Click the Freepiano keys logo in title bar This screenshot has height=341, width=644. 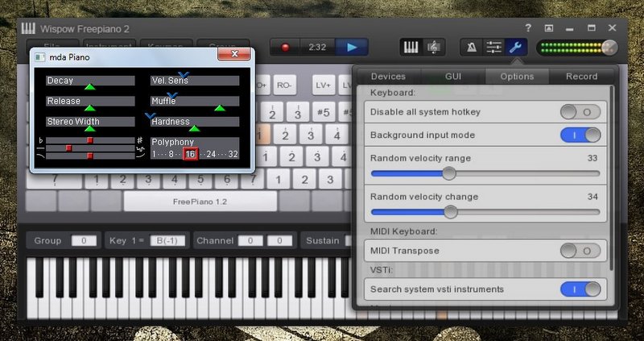tap(28, 28)
